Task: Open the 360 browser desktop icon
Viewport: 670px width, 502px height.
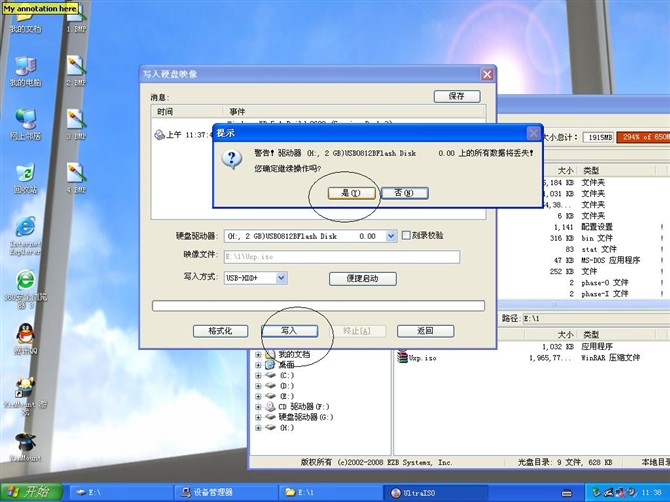Action: pyautogui.click(x=25, y=281)
